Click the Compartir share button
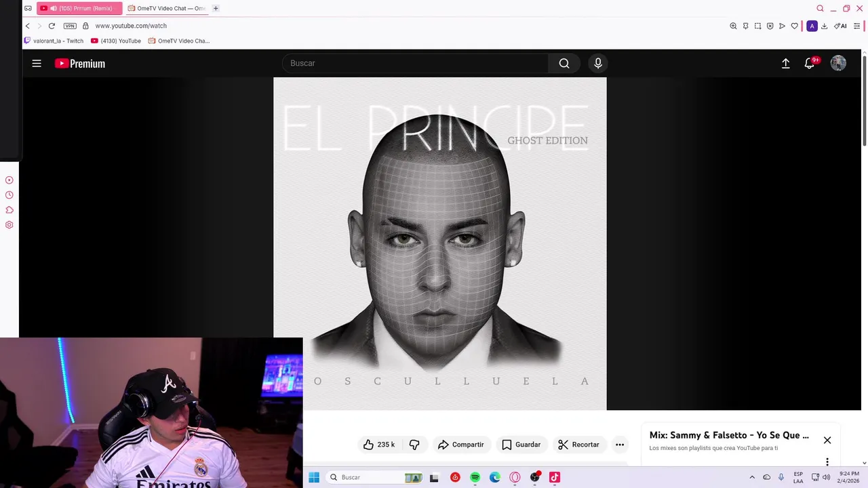 461,445
